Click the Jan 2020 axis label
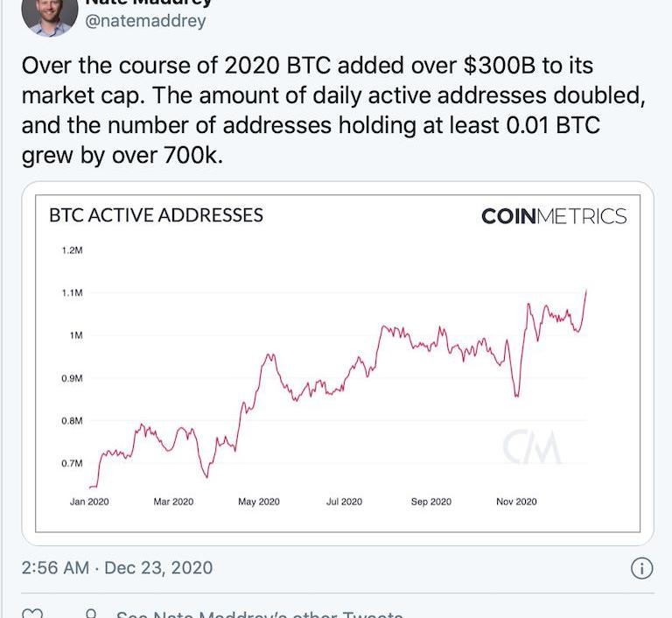The image size is (672, 618). [x=89, y=502]
